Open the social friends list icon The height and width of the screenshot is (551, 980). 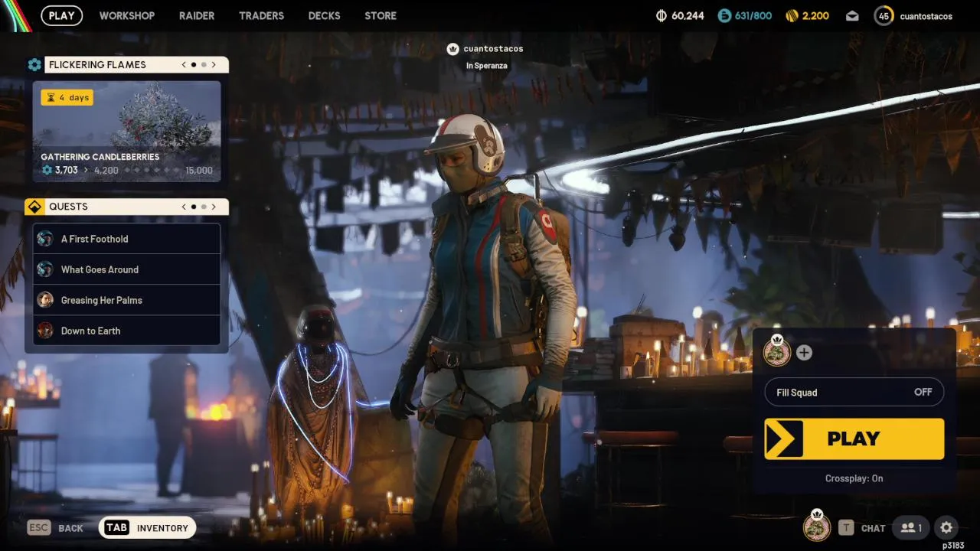(911, 527)
